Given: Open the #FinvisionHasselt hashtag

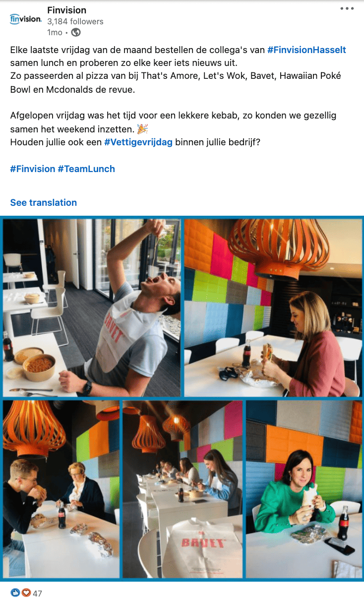Looking at the screenshot, I should click(x=306, y=50).
